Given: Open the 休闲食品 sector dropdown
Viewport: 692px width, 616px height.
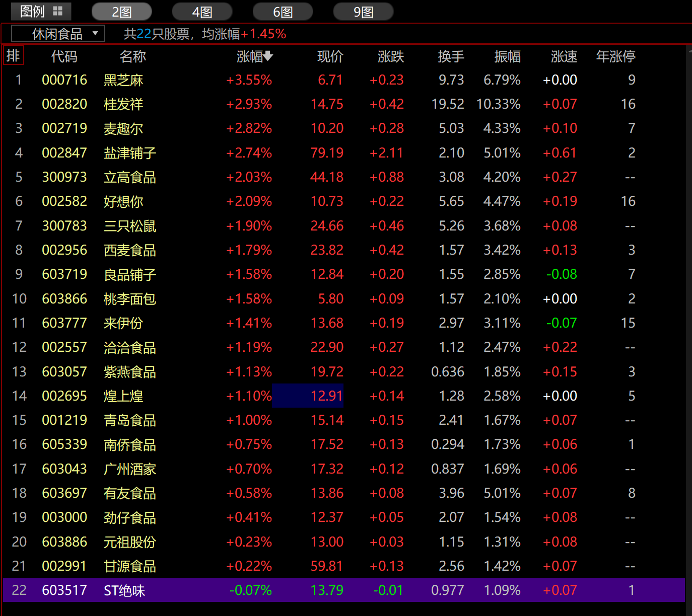Looking at the screenshot, I should click(x=57, y=34).
